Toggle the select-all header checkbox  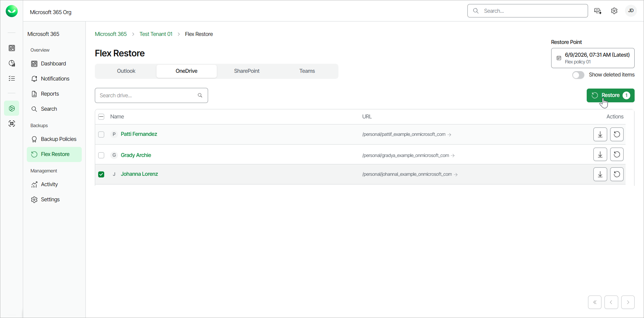(101, 117)
